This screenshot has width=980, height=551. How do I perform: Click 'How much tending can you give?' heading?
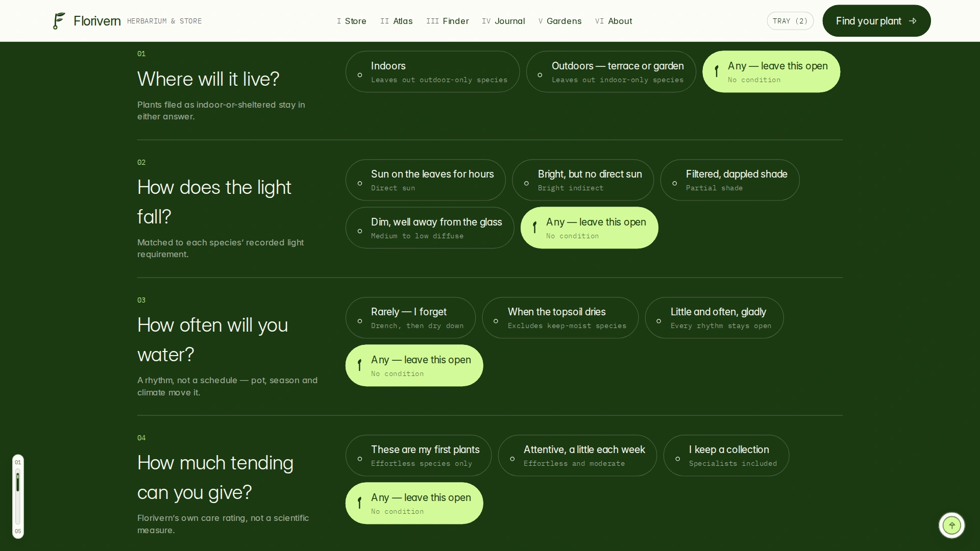coord(215,478)
